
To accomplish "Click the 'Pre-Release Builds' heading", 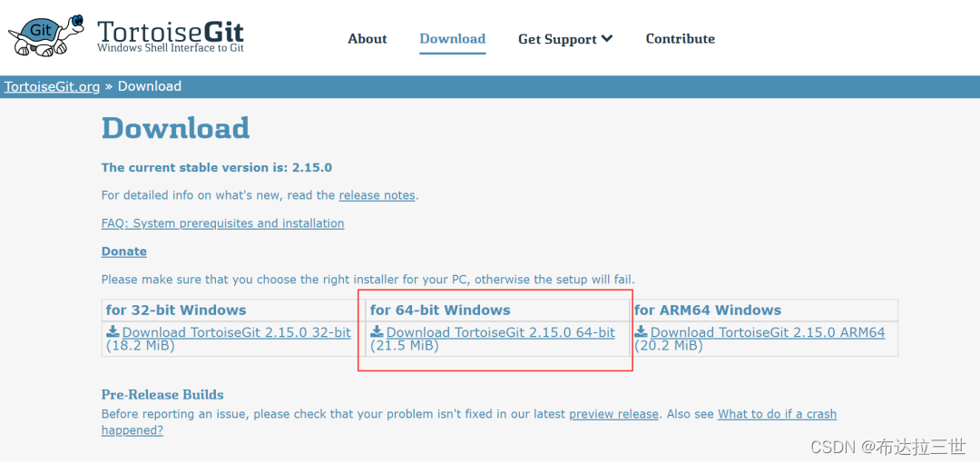I will pos(162,395).
